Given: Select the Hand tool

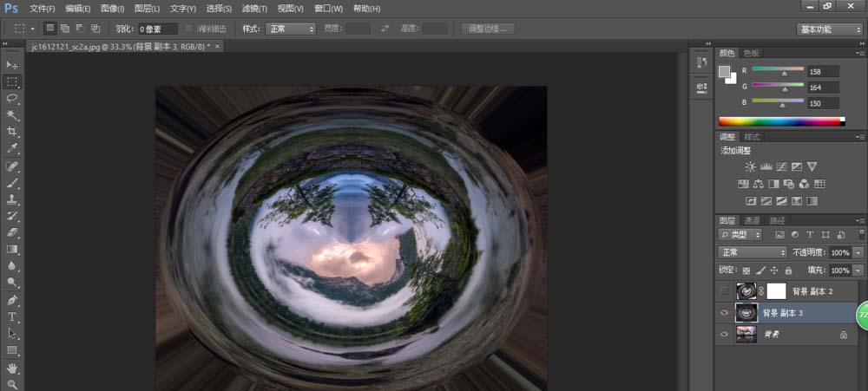Looking at the screenshot, I should pos(12,367).
